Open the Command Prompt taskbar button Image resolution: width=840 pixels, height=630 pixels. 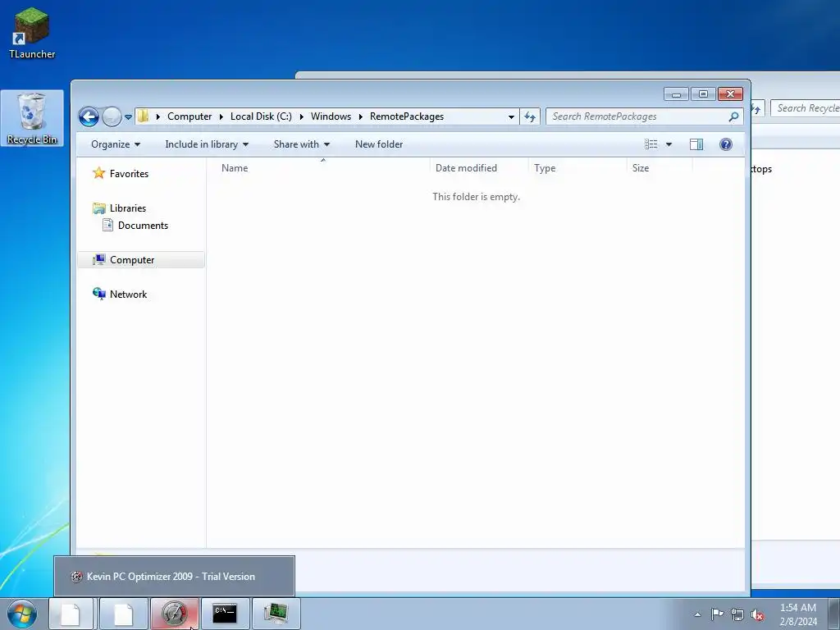225,614
